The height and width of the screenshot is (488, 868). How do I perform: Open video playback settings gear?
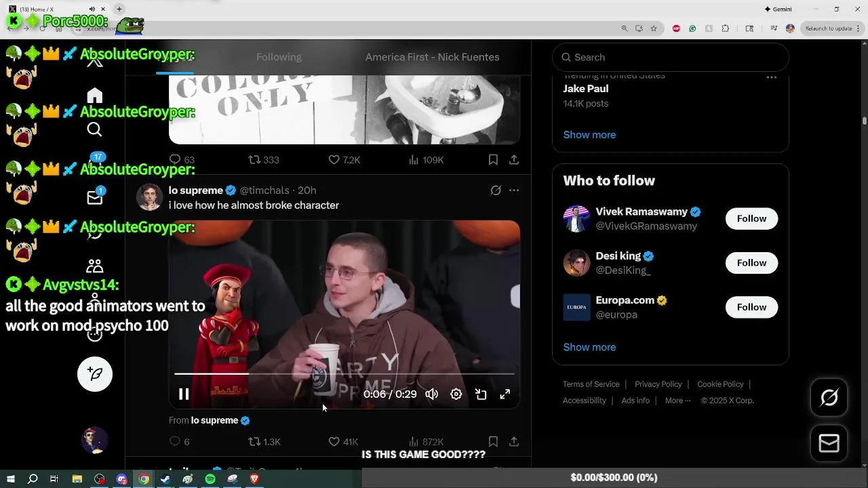coord(456,394)
